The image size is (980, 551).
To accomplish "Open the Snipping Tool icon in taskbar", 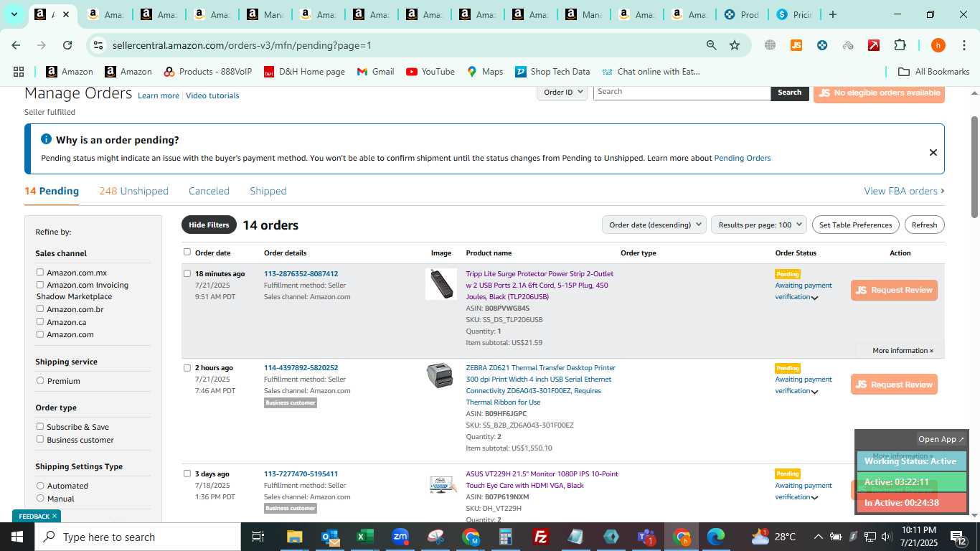I will [x=435, y=537].
